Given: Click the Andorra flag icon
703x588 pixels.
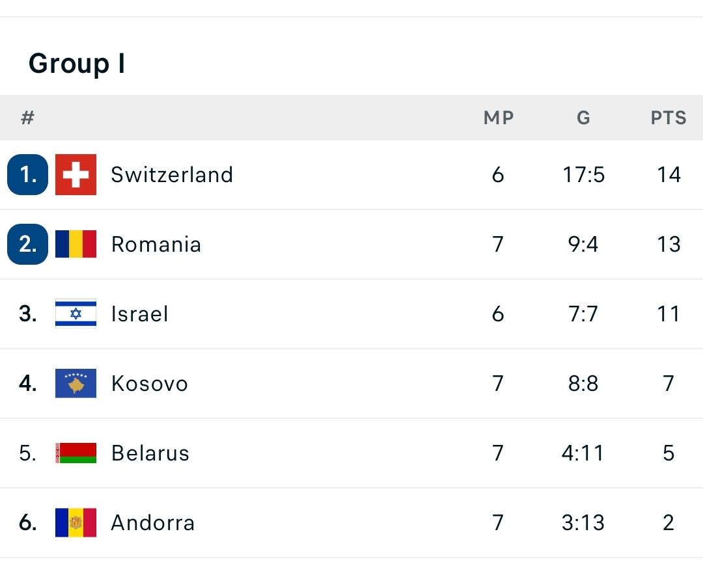Looking at the screenshot, I should (x=76, y=522).
